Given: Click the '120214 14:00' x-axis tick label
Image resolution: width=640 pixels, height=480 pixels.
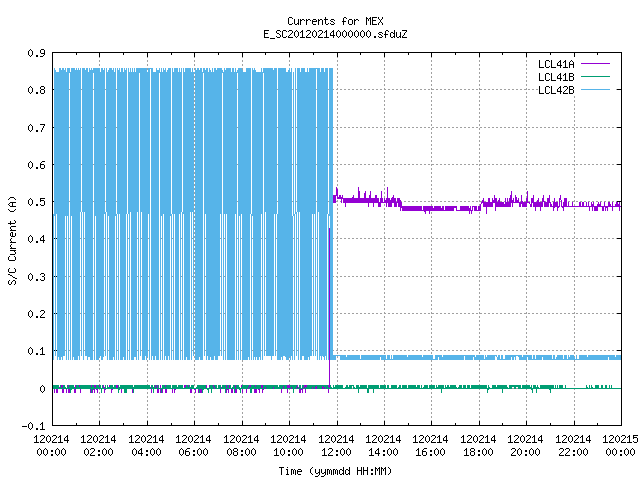Looking at the screenshot, I should [383, 446].
